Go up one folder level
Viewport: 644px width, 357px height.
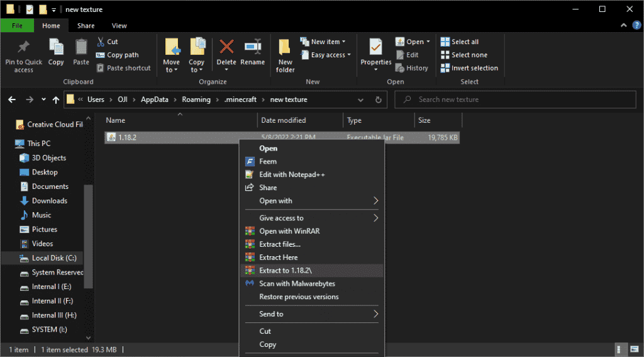(x=56, y=99)
